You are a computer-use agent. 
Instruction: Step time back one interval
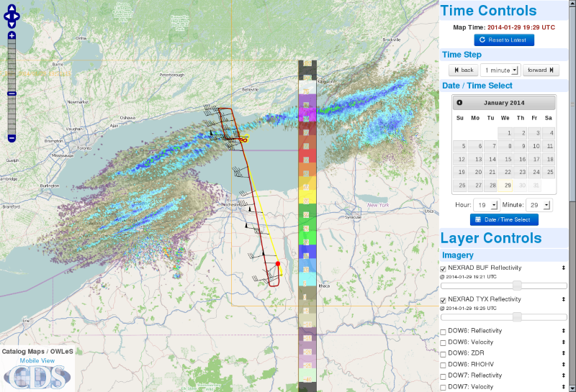[463, 70]
